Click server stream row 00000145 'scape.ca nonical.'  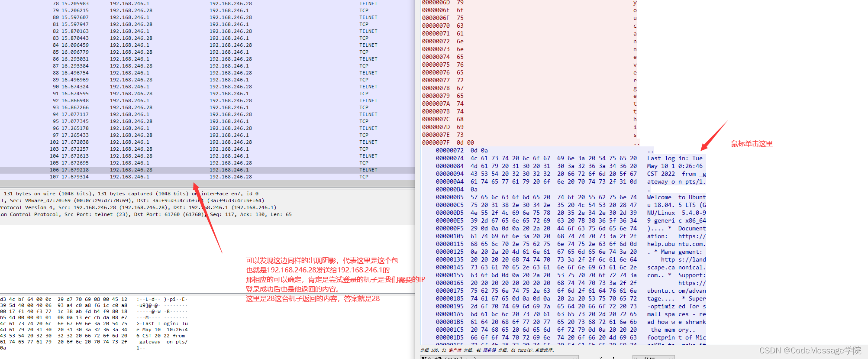tap(571, 267)
